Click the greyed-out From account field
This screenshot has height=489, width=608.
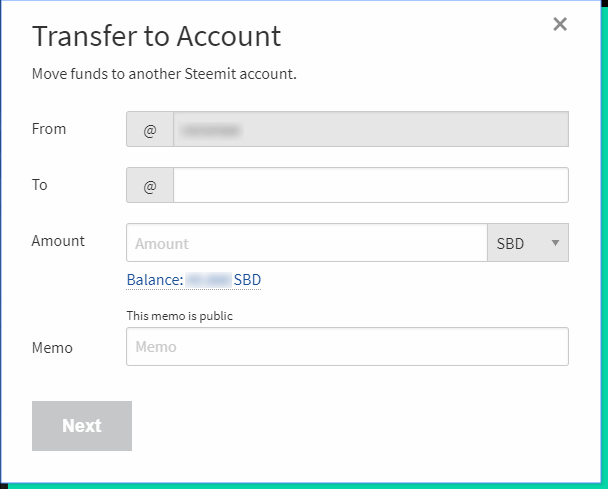pos(370,130)
